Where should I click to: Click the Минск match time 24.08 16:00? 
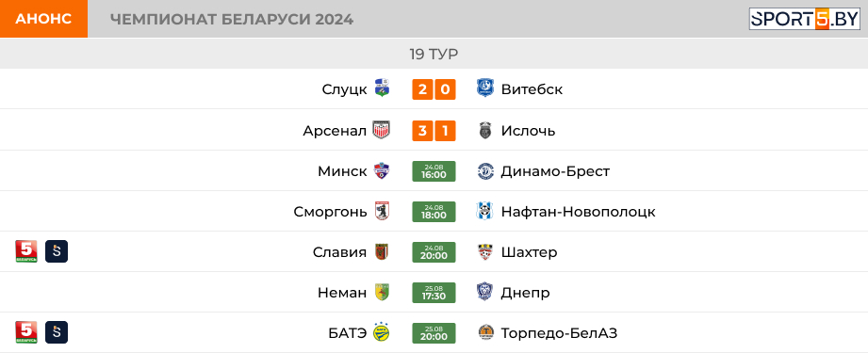pyautogui.click(x=434, y=171)
